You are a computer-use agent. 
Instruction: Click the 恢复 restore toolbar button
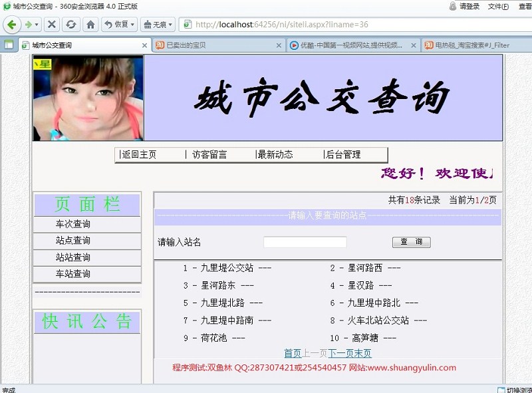119,25
